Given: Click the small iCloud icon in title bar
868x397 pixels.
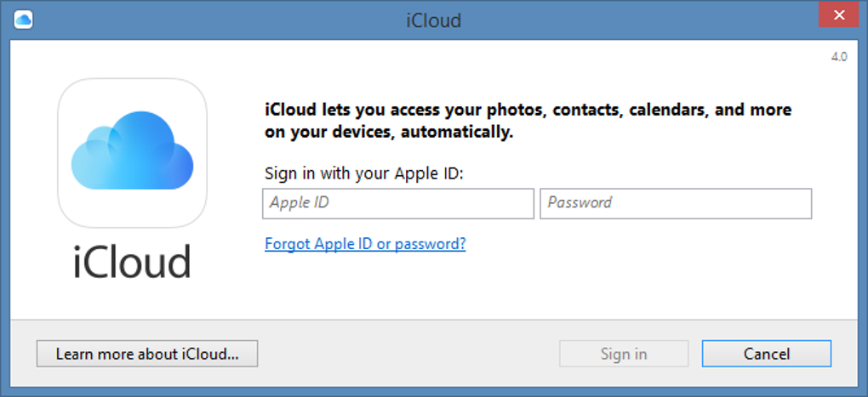Looking at the screenshot, I should tap(23, 19).
